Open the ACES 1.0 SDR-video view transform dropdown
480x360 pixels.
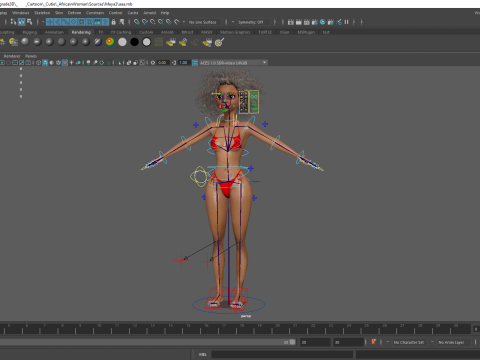(x=233, y=63)
